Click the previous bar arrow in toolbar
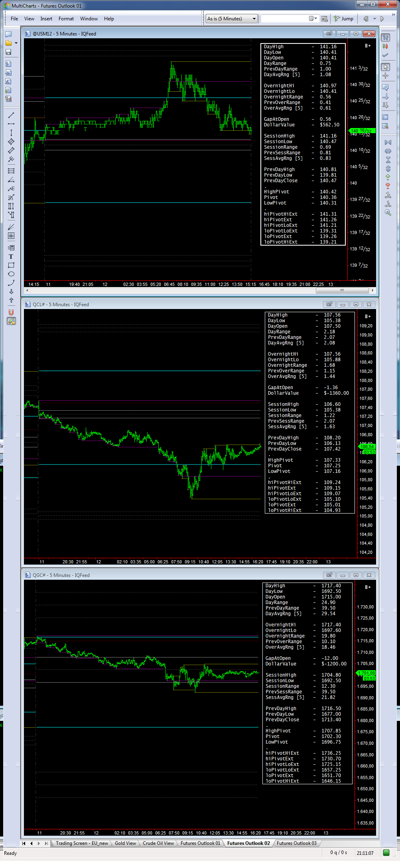The image size is (400, 868). 366,19
